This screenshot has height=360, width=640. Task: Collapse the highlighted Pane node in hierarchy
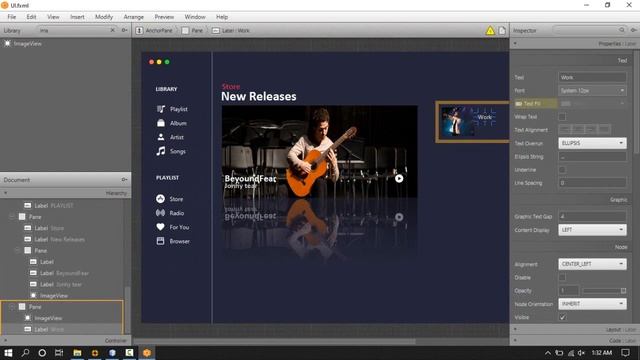point(11,307)
